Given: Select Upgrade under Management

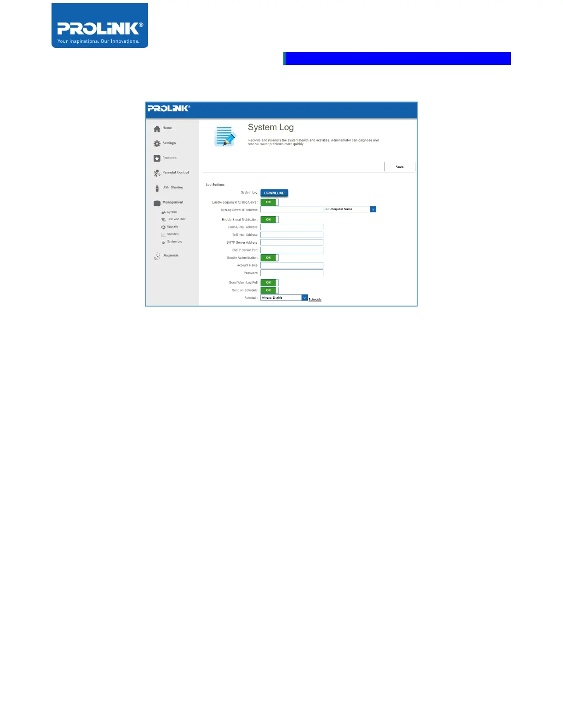Looking at the screenshot, I should (172, 227).
